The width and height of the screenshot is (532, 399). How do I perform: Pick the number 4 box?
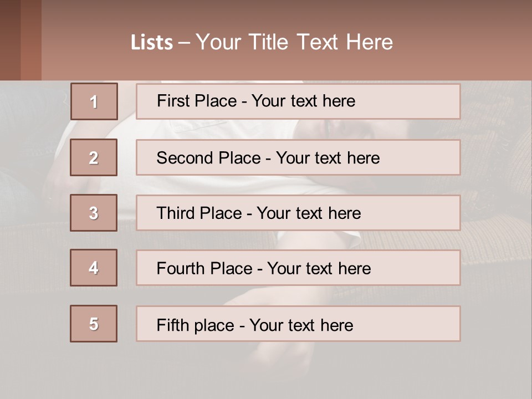click(94, 268)
